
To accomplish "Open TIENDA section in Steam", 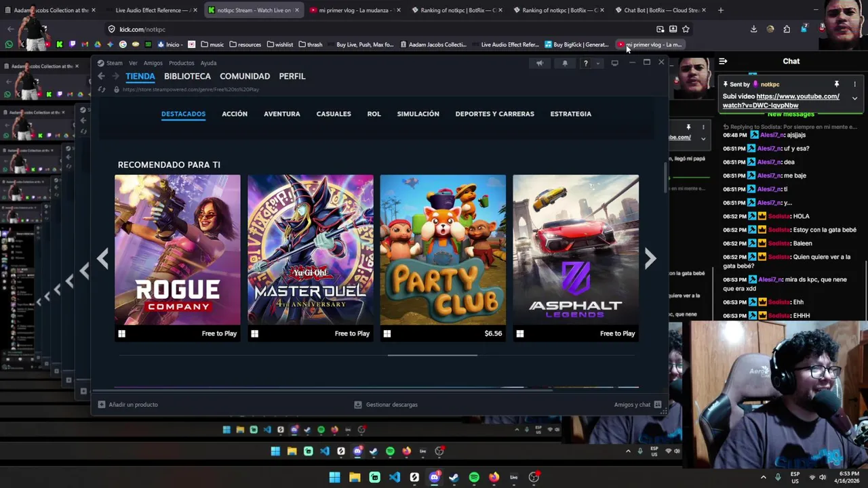I will 140,77.
